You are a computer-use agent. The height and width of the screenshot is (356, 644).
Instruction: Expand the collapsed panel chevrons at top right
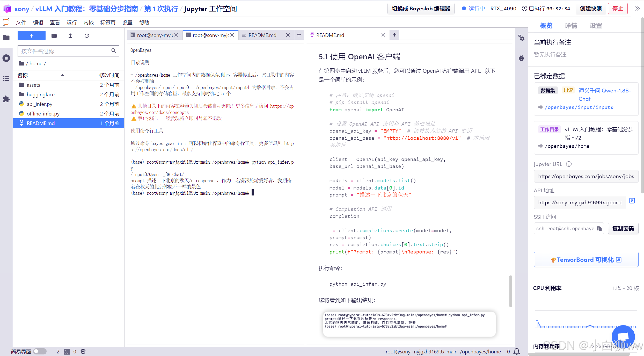coord(637,9)
